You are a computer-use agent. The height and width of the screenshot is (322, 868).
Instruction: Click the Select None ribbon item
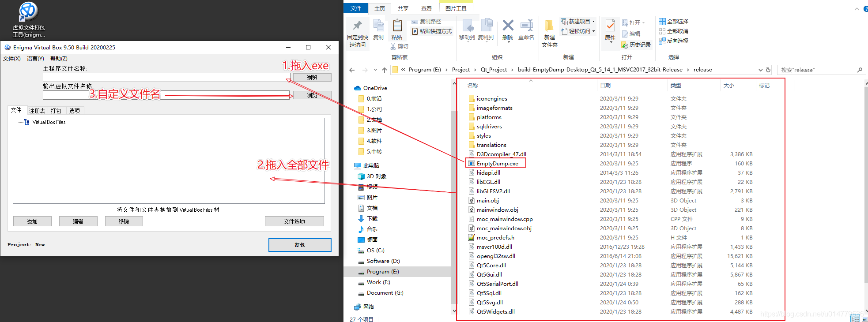point(673,31)
